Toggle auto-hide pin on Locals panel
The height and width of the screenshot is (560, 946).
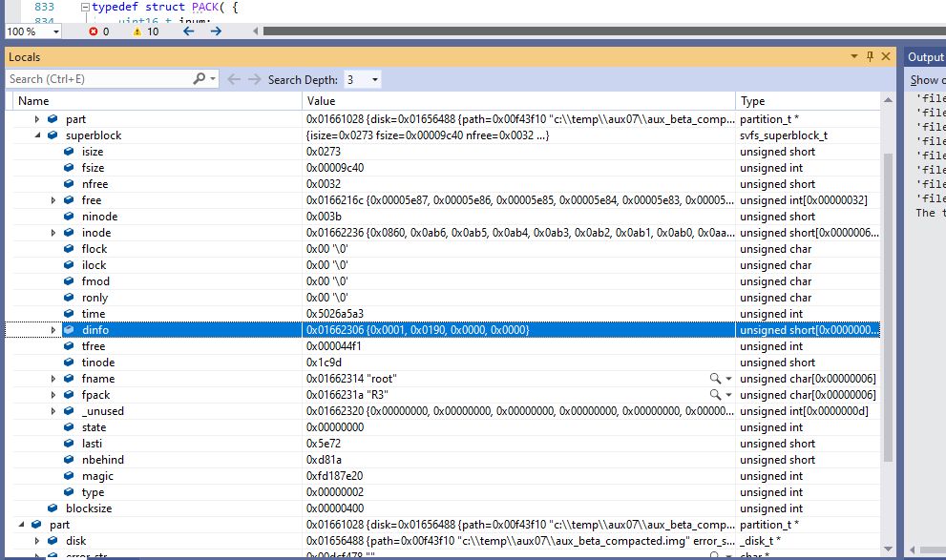(870, 56)
